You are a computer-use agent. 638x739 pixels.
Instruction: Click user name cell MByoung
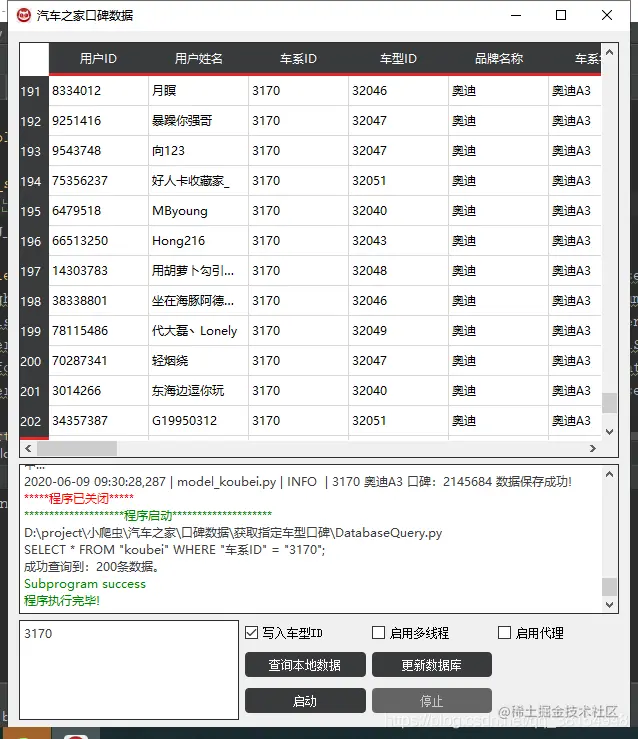(198, 211)
